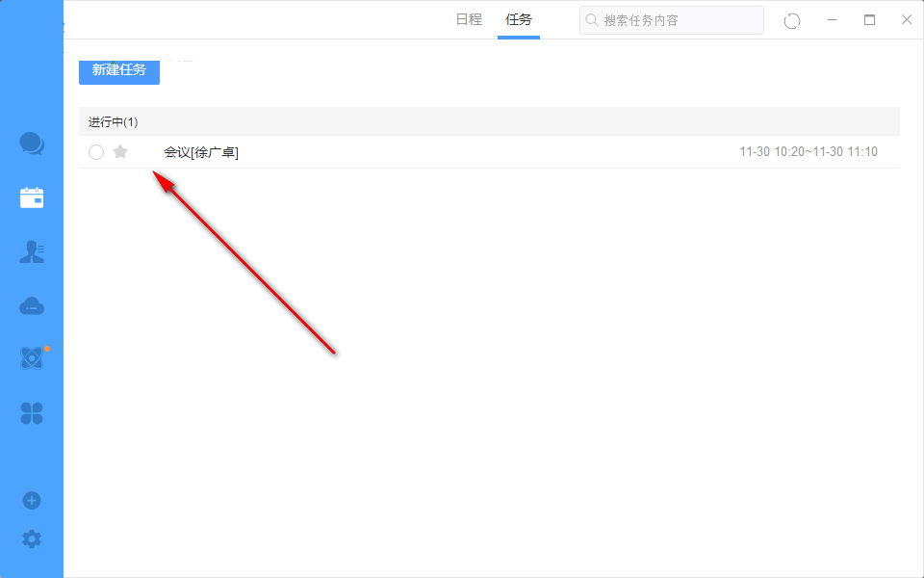This screenshot has width=924, height=578.
Task: Open the cloud drive sidebar icon
Action: 32,306
